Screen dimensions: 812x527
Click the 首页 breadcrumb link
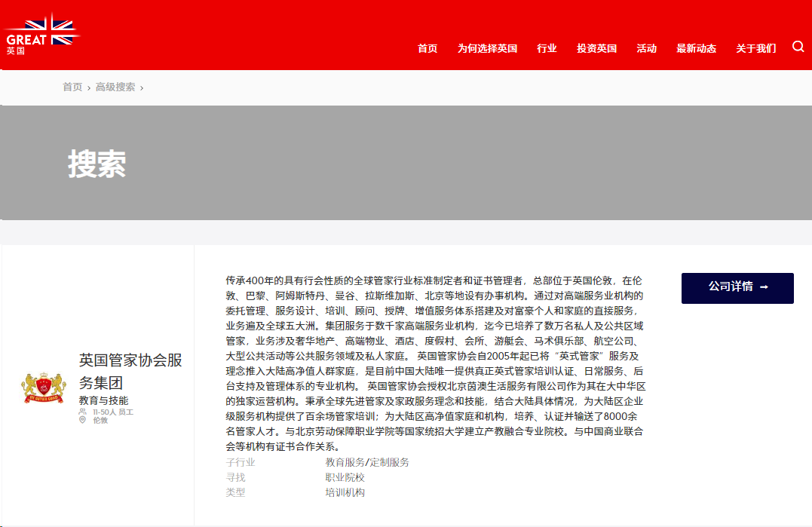click(72, 87)
